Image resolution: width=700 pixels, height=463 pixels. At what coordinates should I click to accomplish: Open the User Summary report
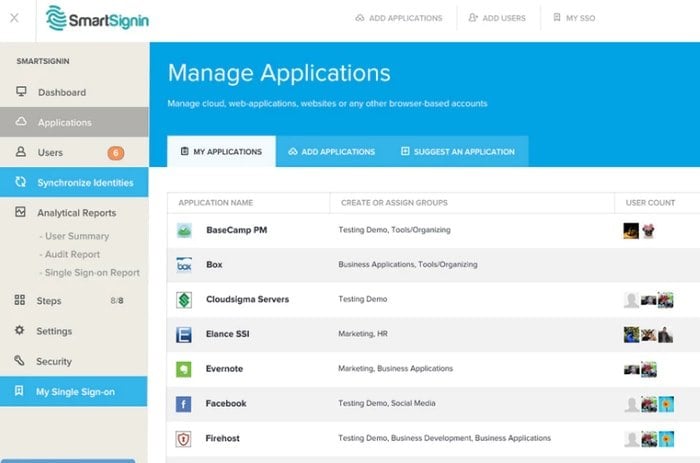coord(77,236)
